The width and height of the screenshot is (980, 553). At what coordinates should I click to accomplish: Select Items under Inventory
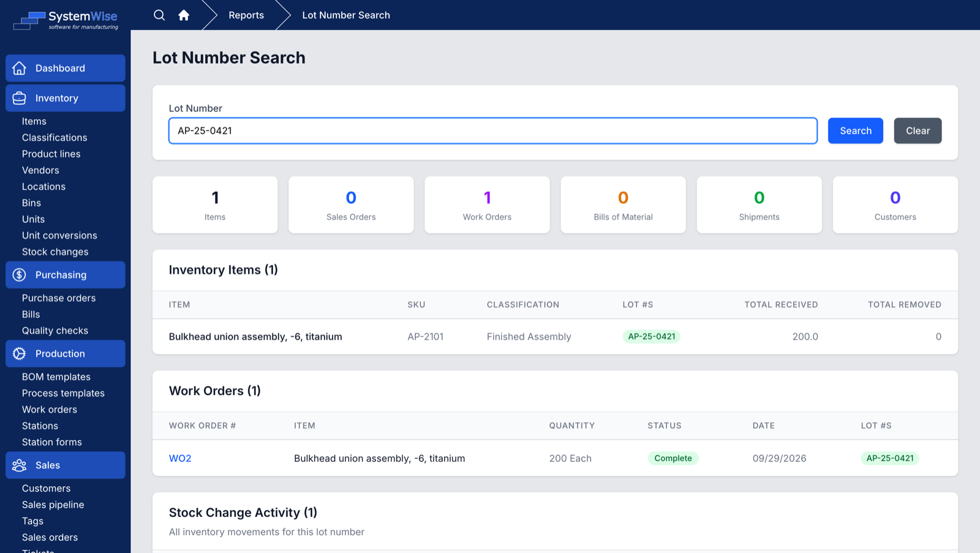point(34,121)
